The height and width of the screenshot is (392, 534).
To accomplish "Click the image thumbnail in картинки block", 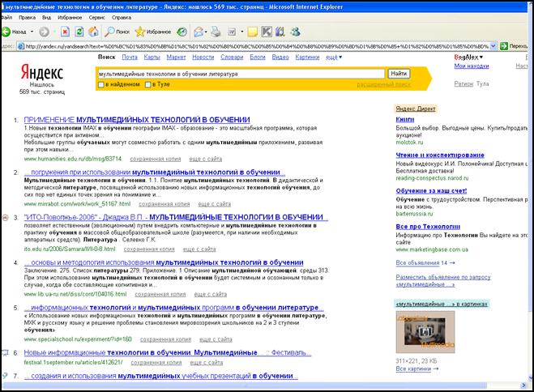I will pyautogui.click(x=425, y=332).
